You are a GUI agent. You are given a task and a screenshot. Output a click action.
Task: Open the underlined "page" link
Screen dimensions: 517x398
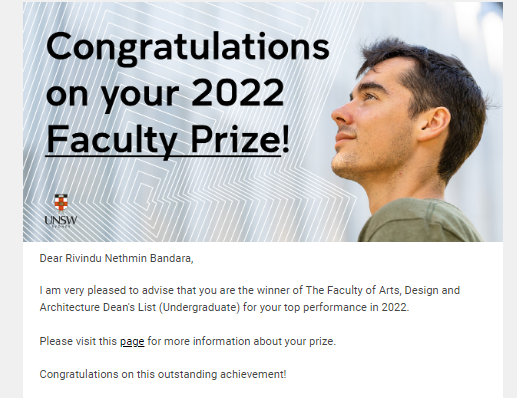[132, 342]
